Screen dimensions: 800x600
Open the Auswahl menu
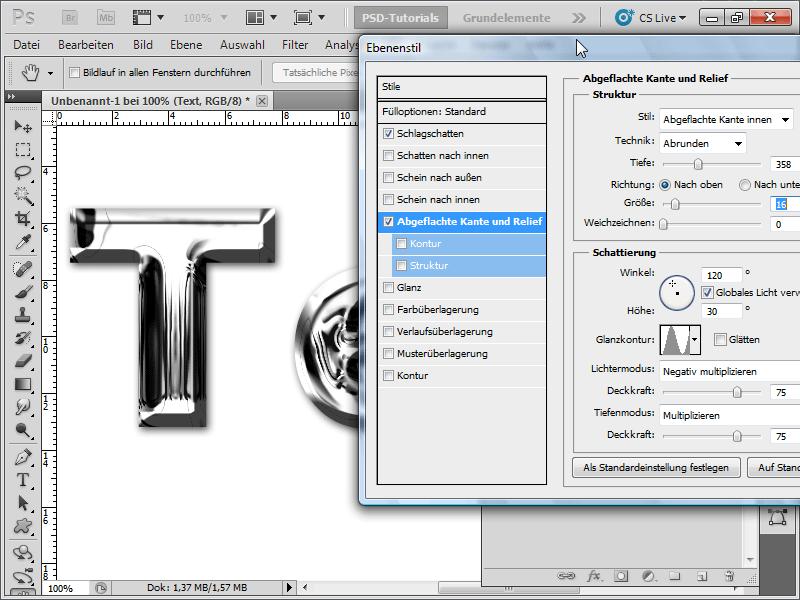242,45
